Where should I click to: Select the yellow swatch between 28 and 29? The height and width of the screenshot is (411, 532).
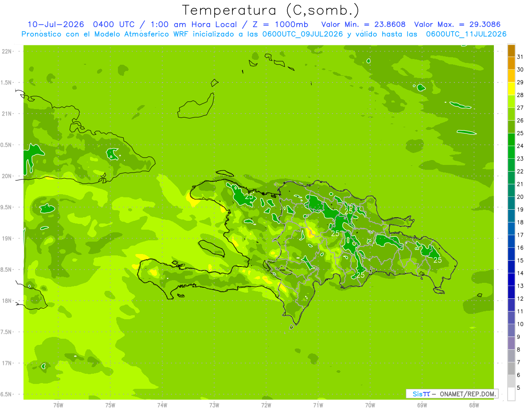(x=511, y=89)
